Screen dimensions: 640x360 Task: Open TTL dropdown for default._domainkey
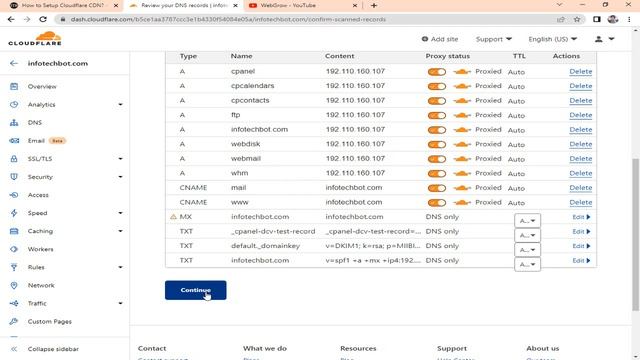(x=527, y=250)
